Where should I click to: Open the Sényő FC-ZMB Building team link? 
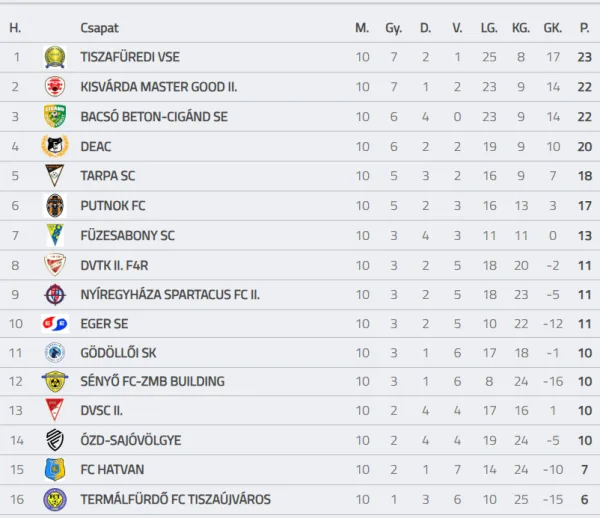click(153, 381)
